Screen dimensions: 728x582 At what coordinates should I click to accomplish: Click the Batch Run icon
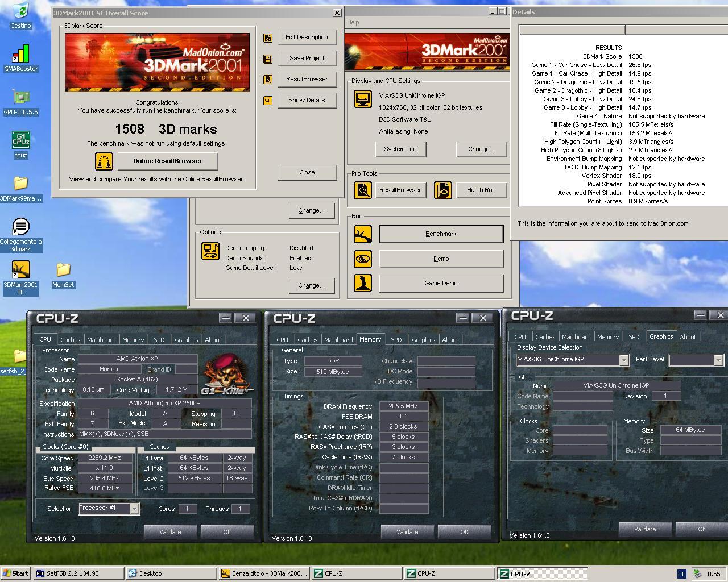pos(443,190)
